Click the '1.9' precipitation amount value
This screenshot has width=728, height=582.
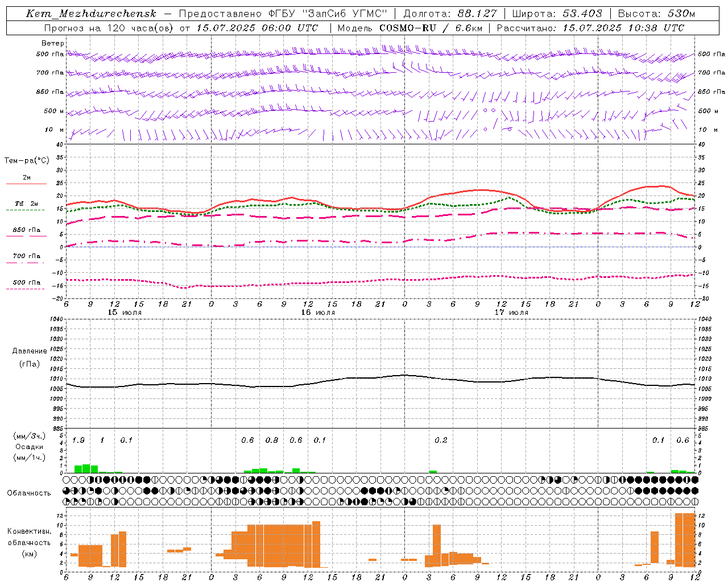pyautogui.click(x=78, y=440)
